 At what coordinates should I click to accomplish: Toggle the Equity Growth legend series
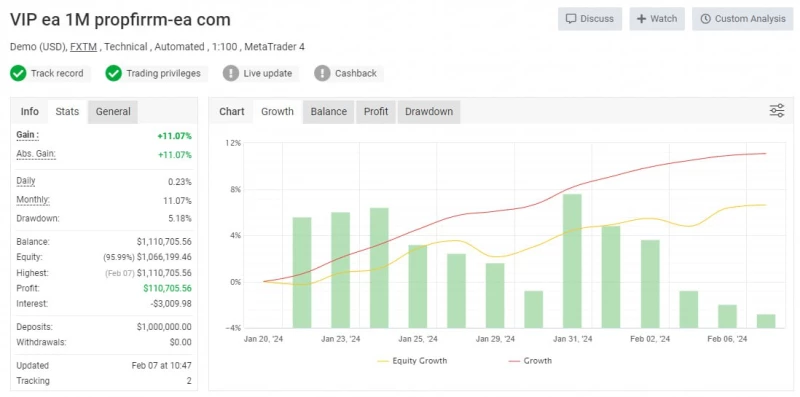click(x=412, y=361)
